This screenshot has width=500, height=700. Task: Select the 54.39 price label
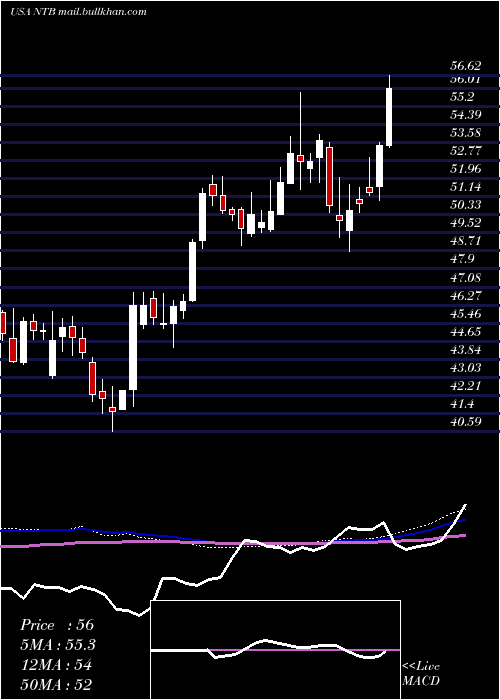click(x=465, y=115)
